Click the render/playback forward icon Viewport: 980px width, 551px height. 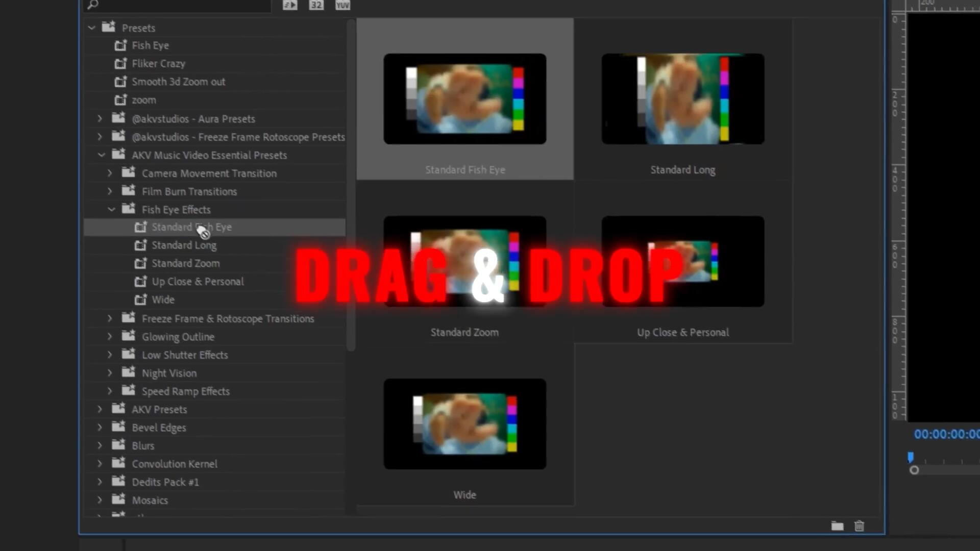click(289, 5)
